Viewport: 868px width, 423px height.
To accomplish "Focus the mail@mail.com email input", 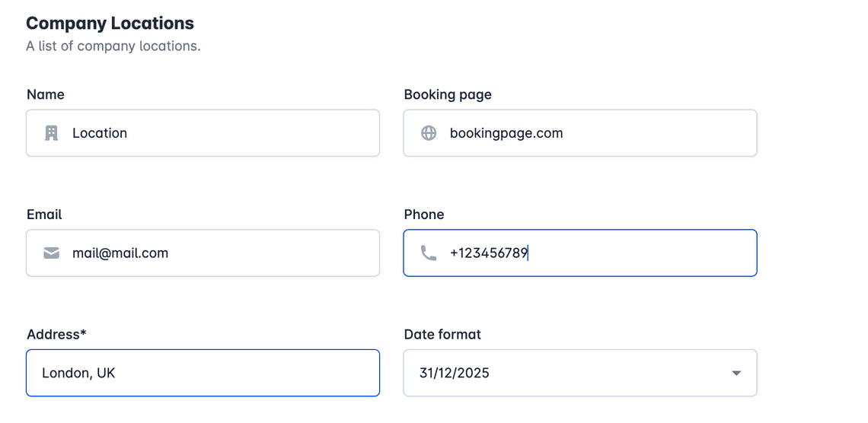I will click(203, 253).
